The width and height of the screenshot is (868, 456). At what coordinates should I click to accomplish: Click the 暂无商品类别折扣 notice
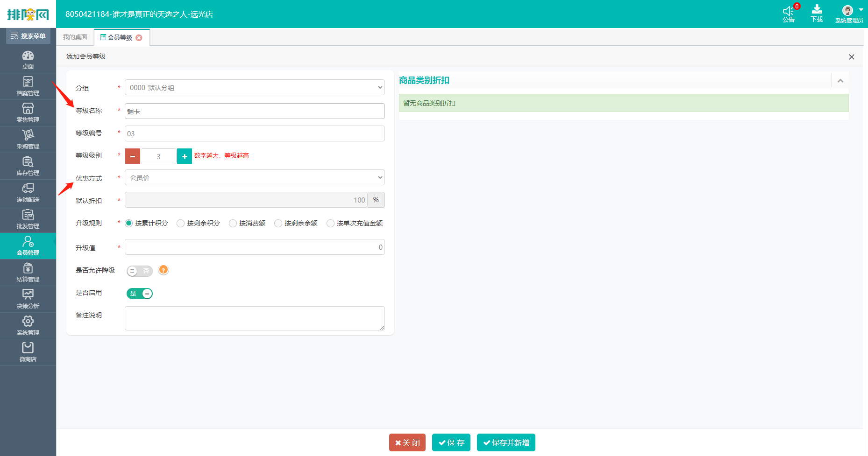[624, 103]
